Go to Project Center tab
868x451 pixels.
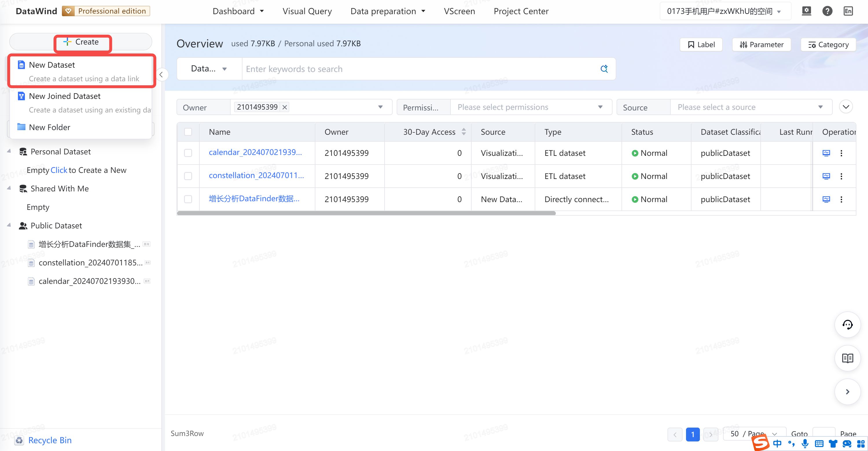pos(521,11)
